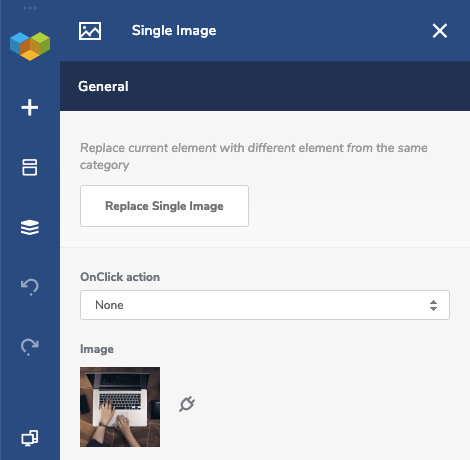Open the OnClick action dropdown showing None
Viewport: 470px width, 460px height.
[x=265, y=305]
